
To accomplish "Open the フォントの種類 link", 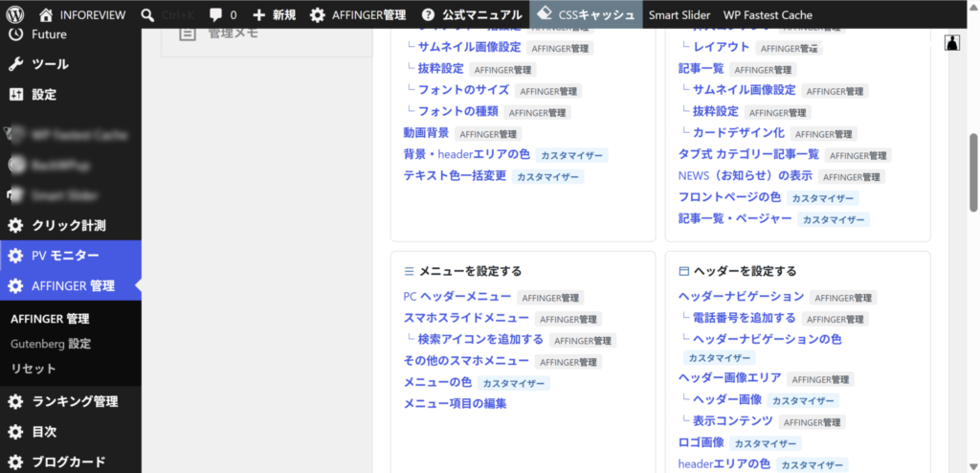I will point(458,111).
